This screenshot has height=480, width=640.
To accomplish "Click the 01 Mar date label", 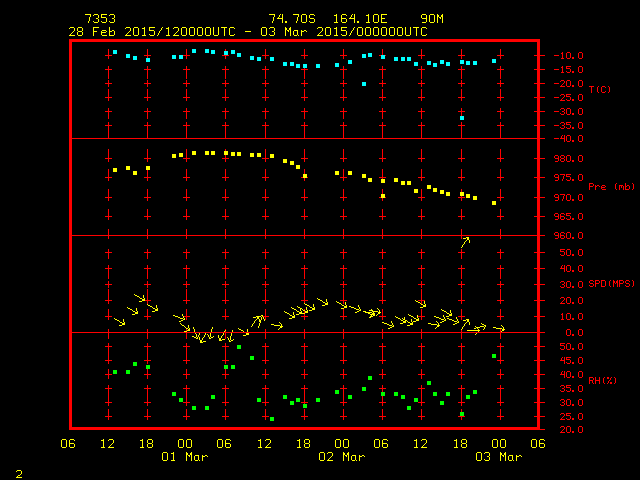I will (184, 457).
